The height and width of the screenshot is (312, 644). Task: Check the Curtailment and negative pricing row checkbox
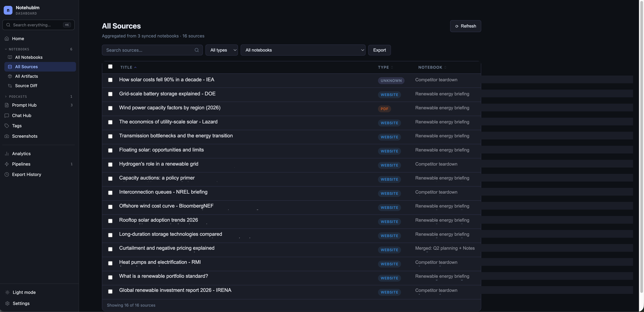pos(110,249)
